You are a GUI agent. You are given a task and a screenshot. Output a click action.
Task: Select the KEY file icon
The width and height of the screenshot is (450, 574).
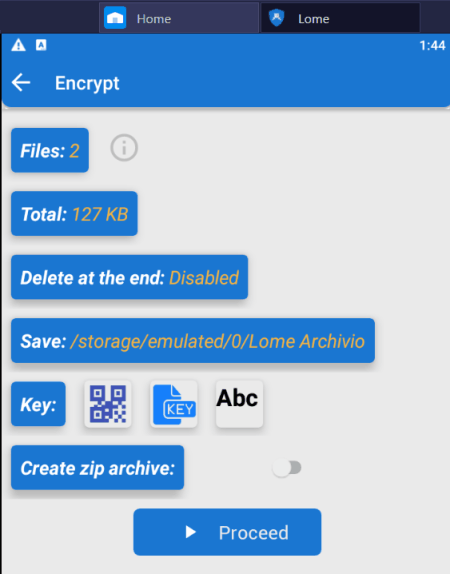[174, 404]
